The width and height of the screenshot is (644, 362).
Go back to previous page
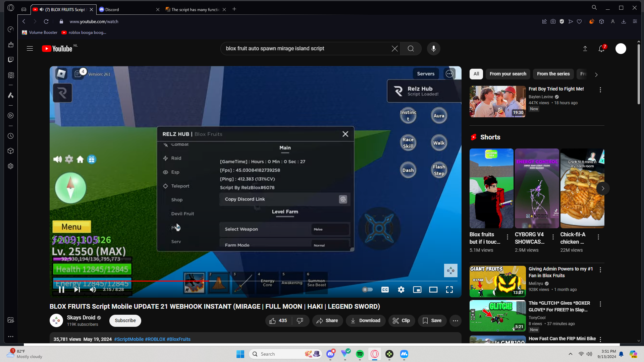24,21
